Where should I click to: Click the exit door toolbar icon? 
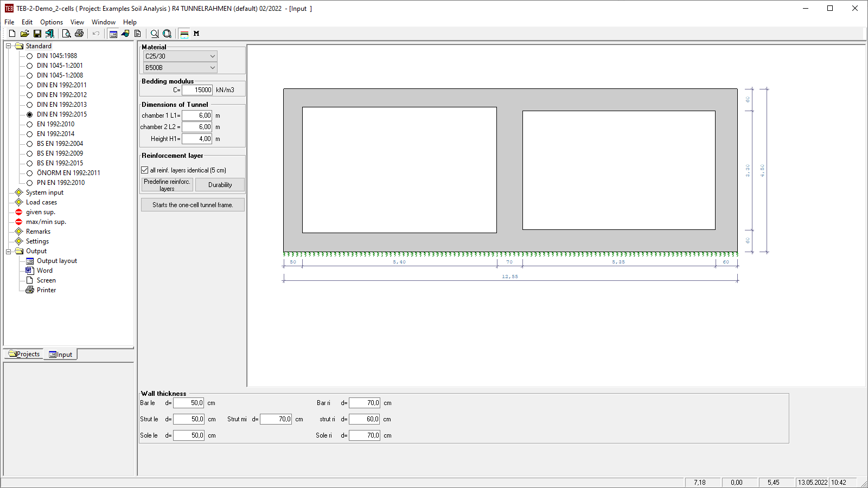pyautogui.click(x=49, y=34)
